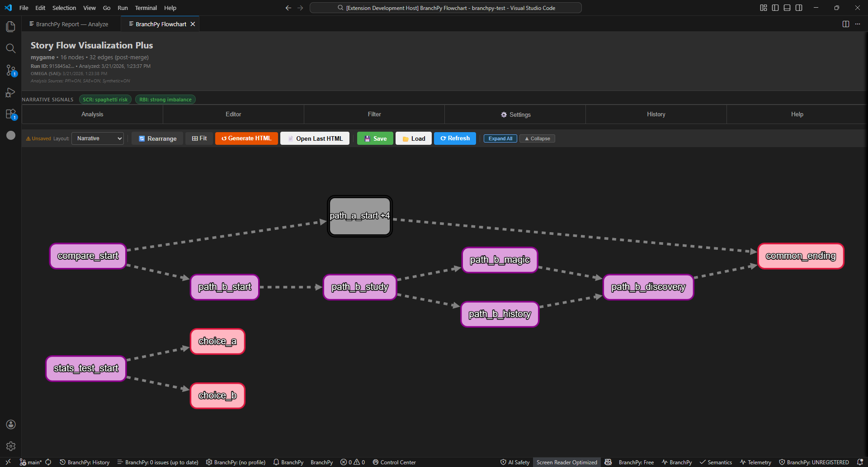Click the SCR spaghetti risk badge
868x467 pixels.
tap(105, 100)
